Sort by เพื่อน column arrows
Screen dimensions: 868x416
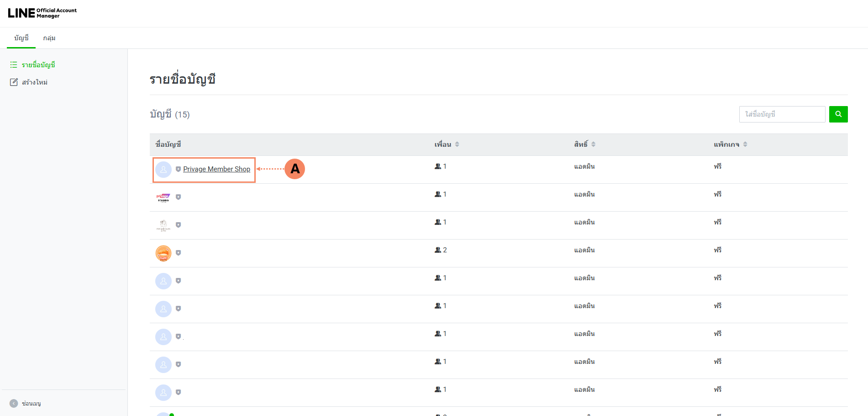click(x=457, y=144)
